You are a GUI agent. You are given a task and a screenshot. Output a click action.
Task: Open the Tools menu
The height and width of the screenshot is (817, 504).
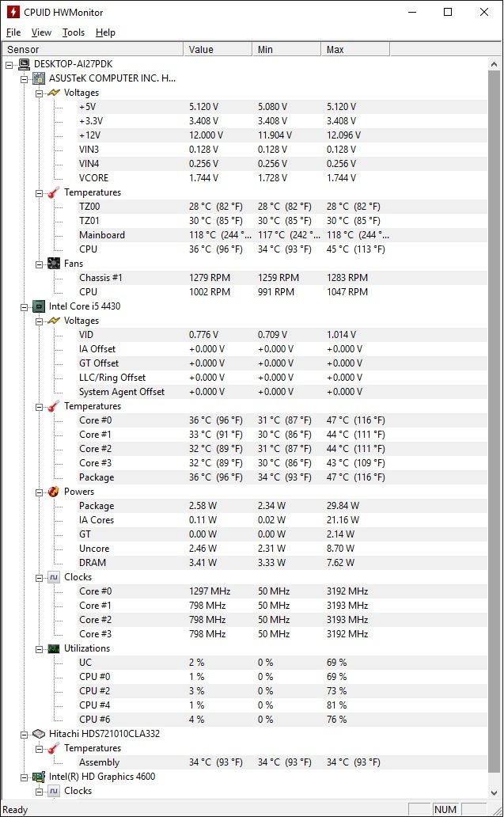74,32
